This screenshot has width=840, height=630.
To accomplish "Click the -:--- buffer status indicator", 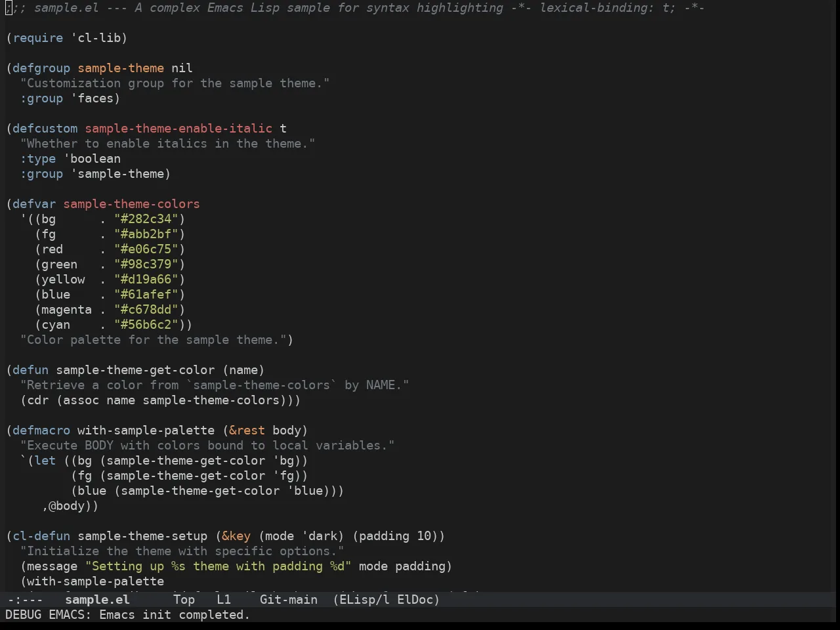I will point(25,600).
